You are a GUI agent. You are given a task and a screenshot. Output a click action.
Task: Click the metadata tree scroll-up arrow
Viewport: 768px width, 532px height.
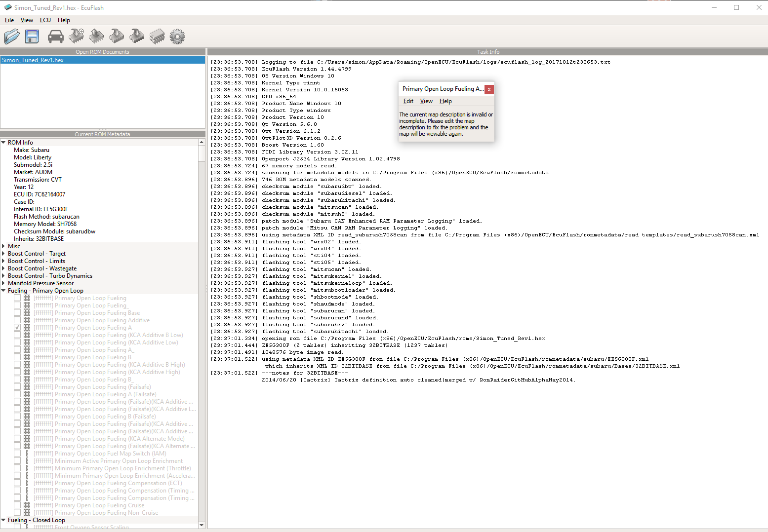point(202,142)
